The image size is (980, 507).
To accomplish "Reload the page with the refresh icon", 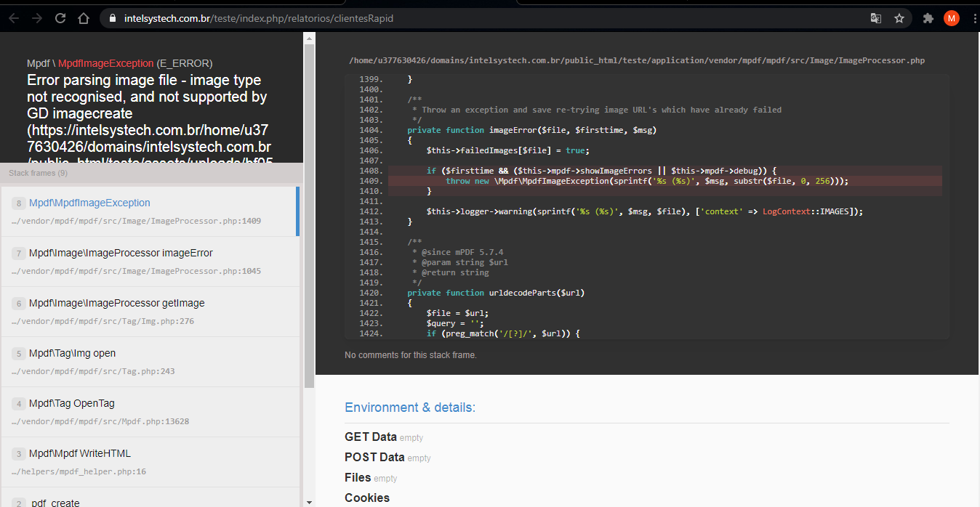I will [x=60, y=17].
